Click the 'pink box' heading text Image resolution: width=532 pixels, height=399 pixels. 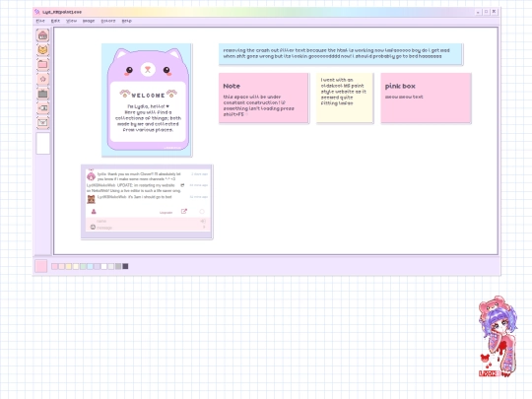pos(400,86)
